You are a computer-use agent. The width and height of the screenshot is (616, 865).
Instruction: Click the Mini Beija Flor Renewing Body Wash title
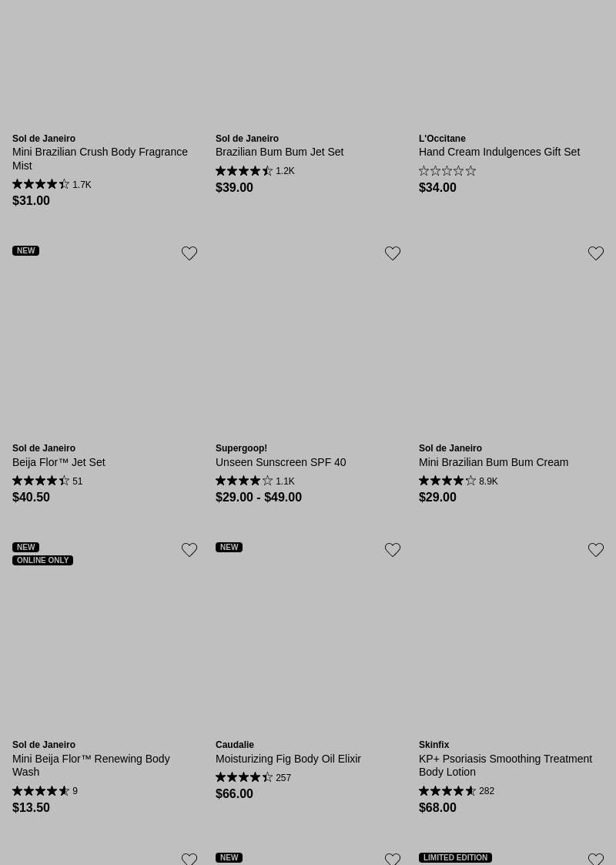pyautogui.click(x=91, y=765)
